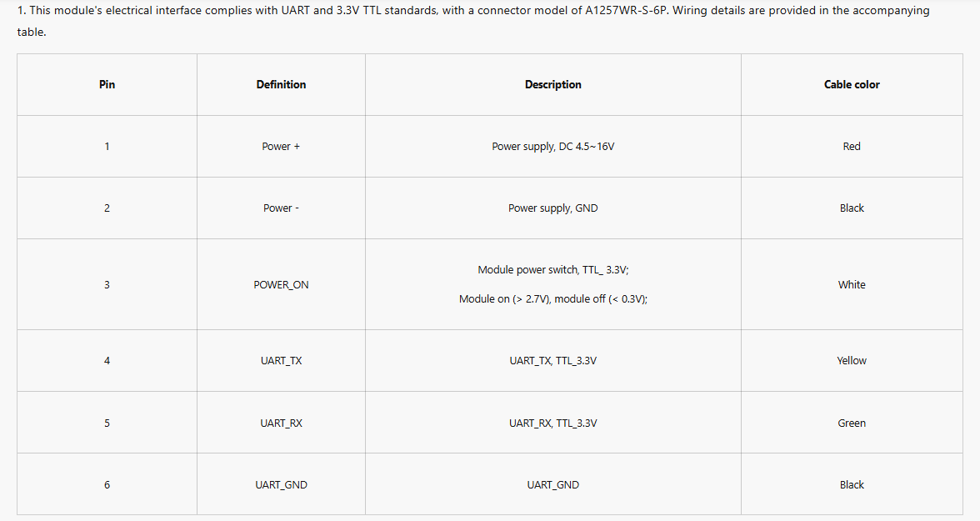Select the Green cable color cell
The image size is (980, 521).
(852, 423)
